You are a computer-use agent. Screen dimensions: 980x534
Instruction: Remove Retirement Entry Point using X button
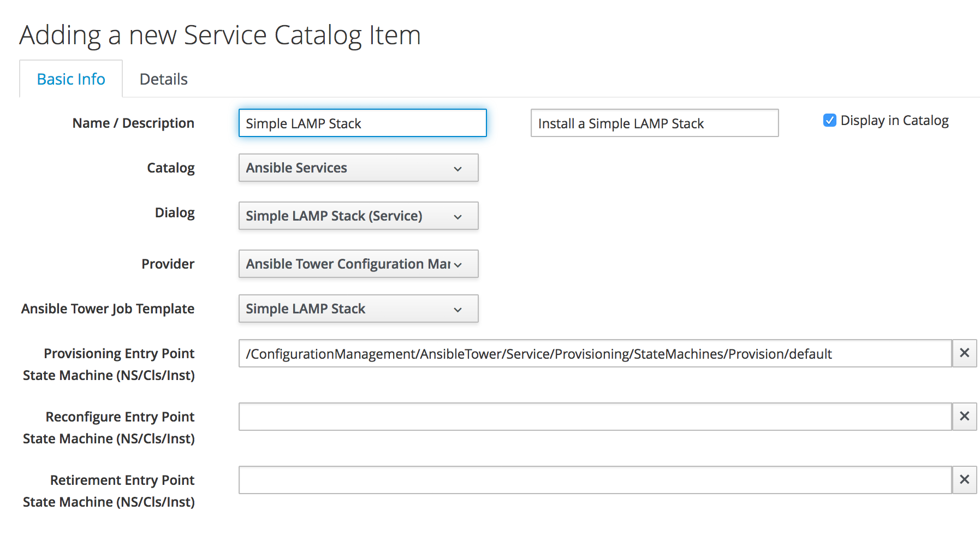[964, 480]
